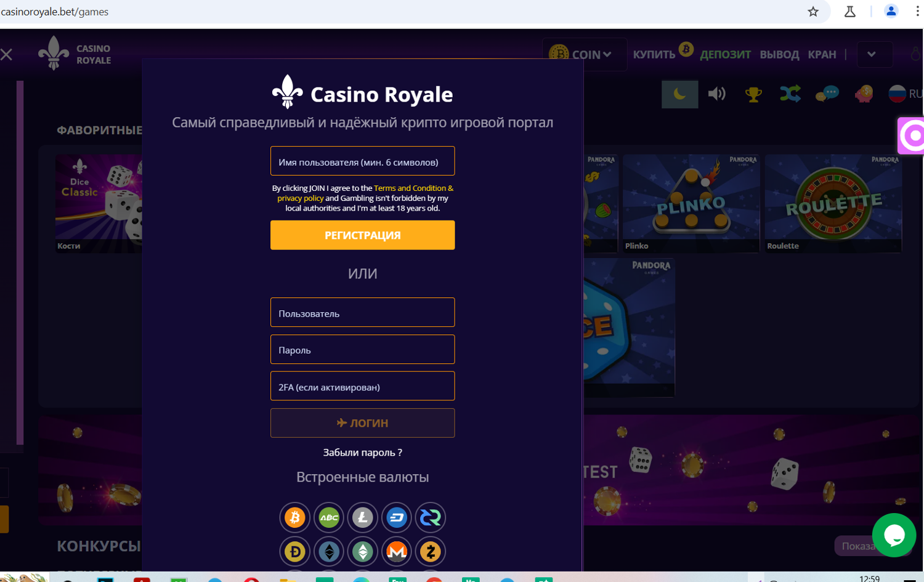This screenshot has width=924, height=582.
Task: Select the Dash currency icon
Action: click(x=397, y=517)
